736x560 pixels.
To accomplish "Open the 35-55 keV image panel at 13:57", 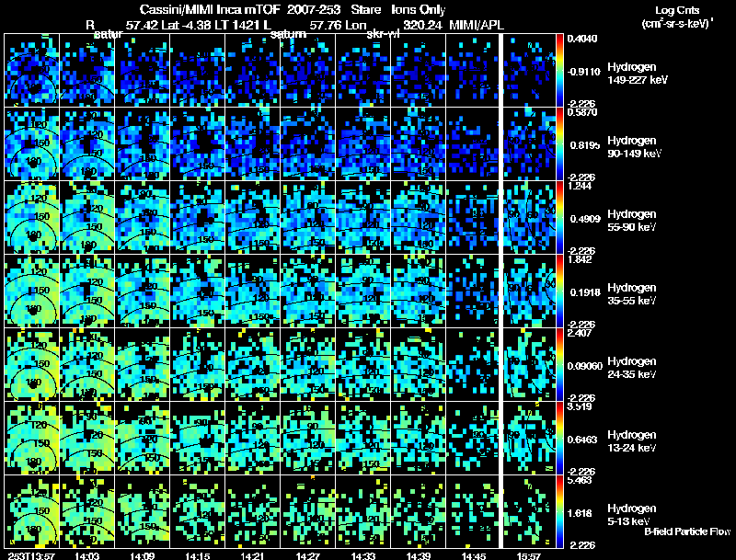I will click(31, 291).
